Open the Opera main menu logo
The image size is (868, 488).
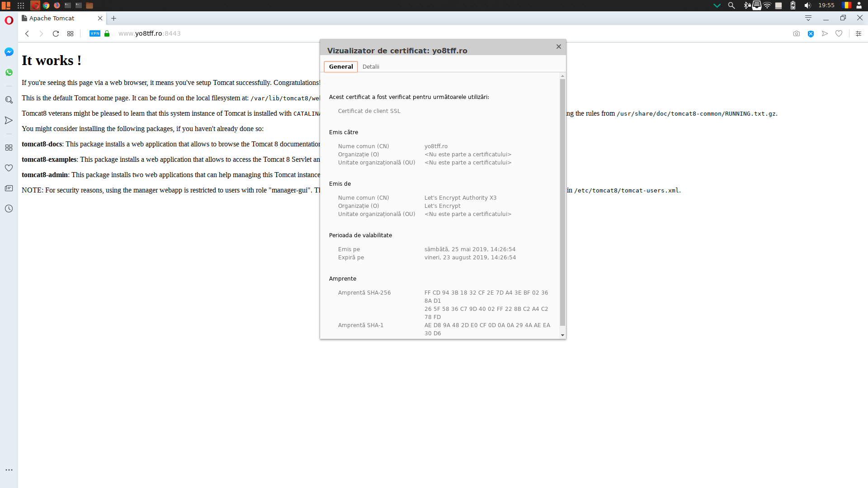pos(9,20)
